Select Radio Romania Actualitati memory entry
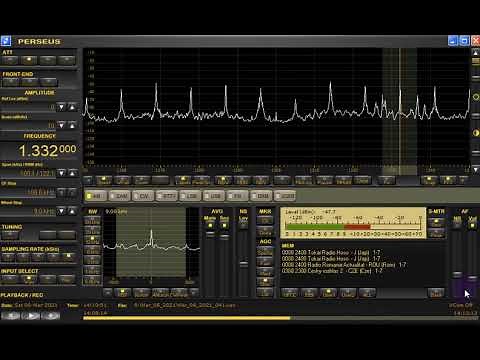Viewport: 480px width, 360px height. click(344, 265)
